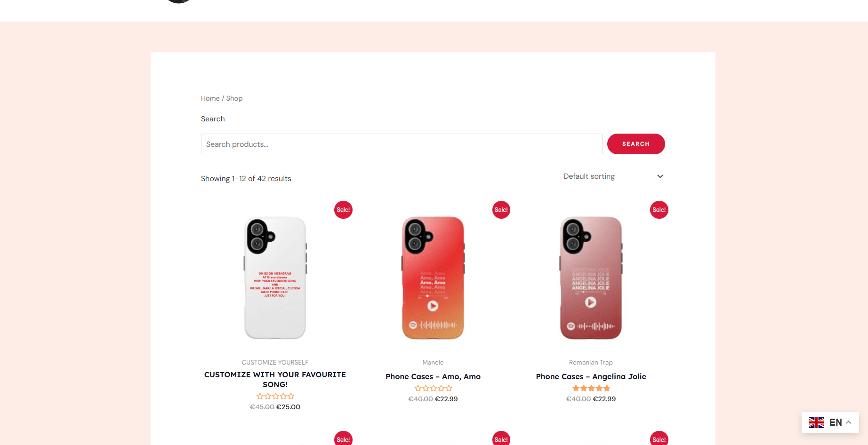Open the Romanian Trap category link

coord(591,362)
